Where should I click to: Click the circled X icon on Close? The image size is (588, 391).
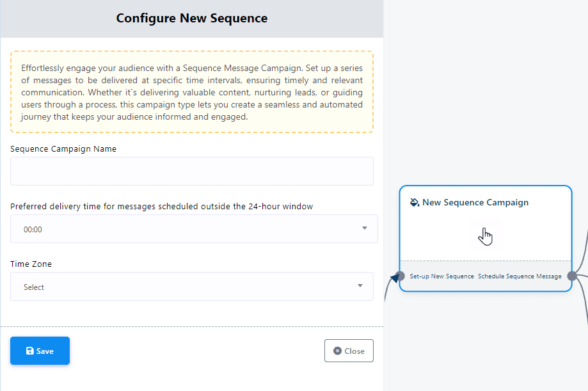337,351
